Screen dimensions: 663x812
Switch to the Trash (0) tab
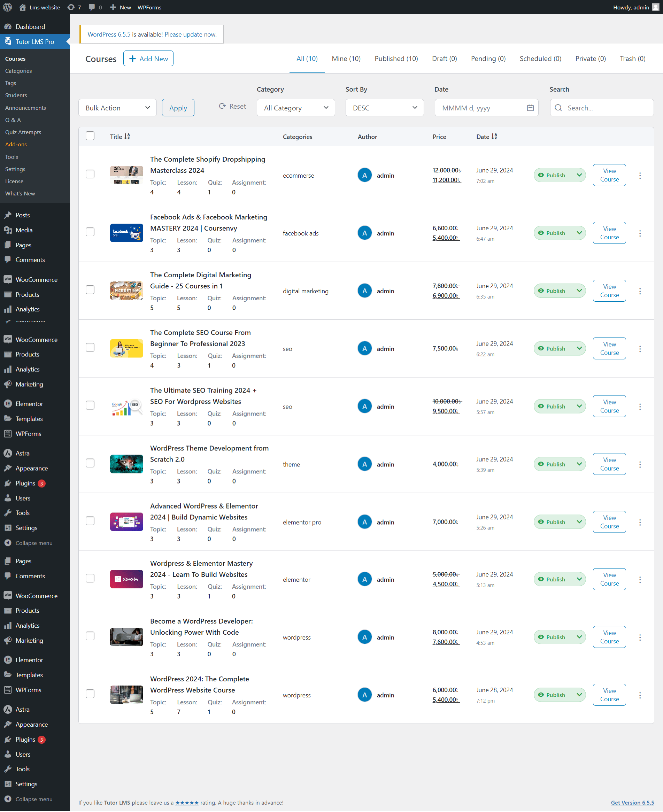pos(632,59)
